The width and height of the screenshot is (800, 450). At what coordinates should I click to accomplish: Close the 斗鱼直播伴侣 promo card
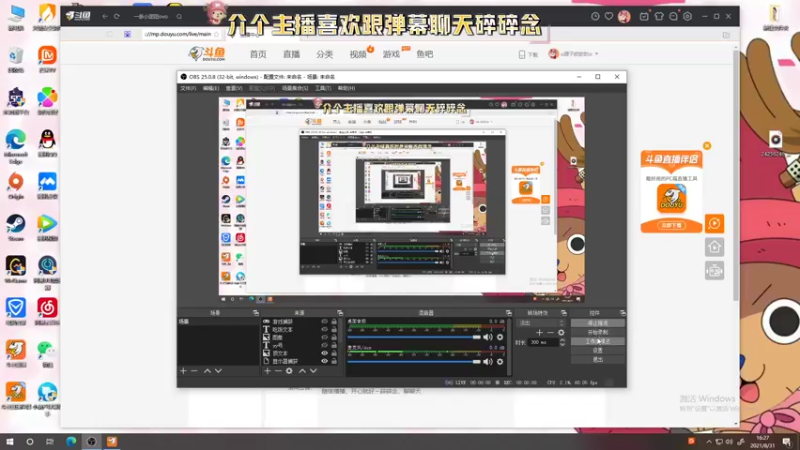(707, 146)
